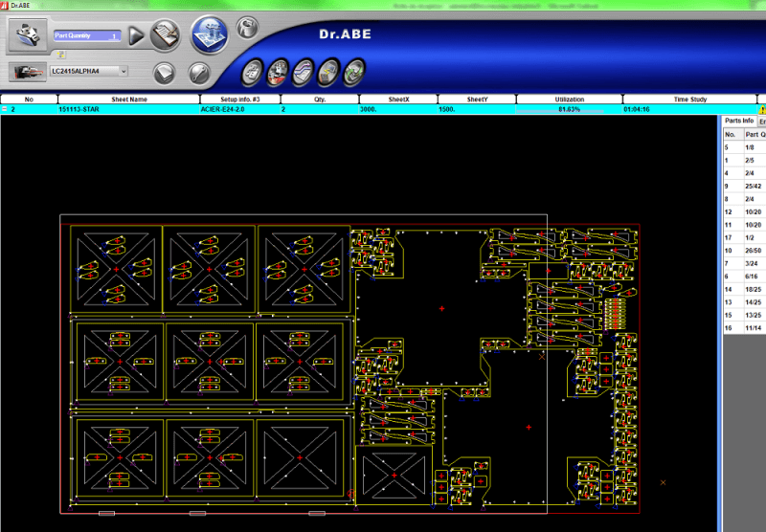Click the ACIER-E24-2.0 setup cell
Viewport: 766px width, 532px height.
pos(240,109)
